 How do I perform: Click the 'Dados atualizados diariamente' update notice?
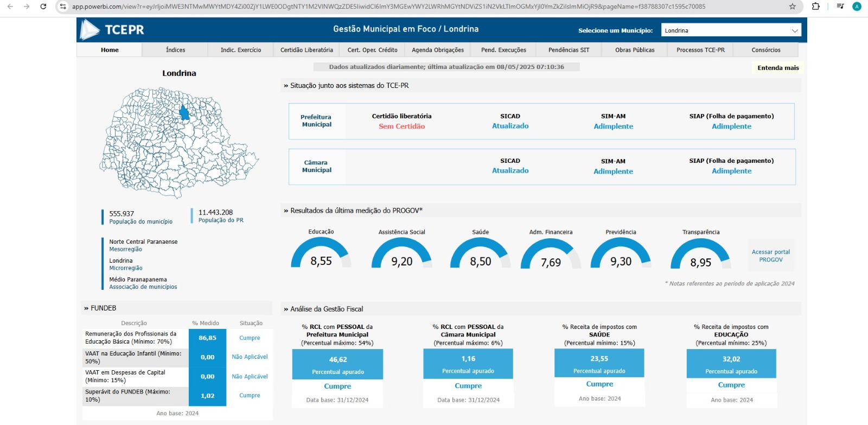[446, 67]
